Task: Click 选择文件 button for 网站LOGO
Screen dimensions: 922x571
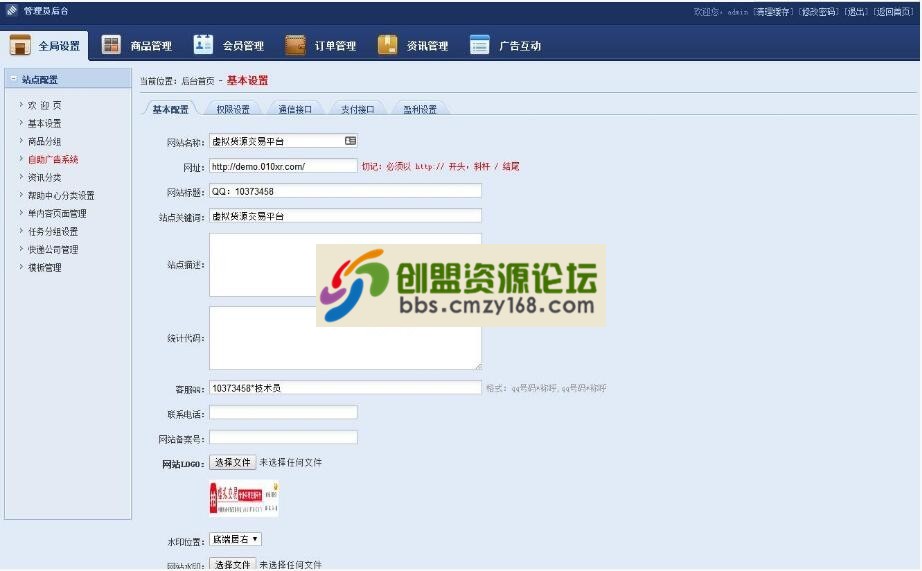Action: tap(233, 462)
